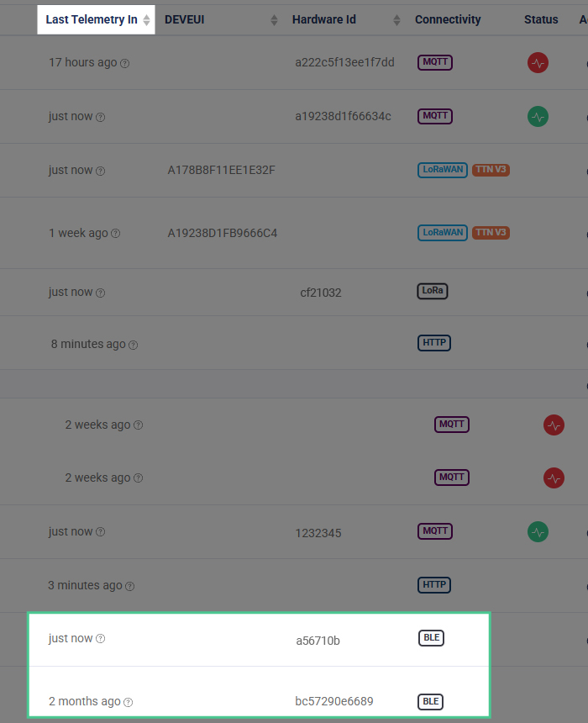Click the green status icon for device 1232345

pyautogui.click(x=538, y=531)
